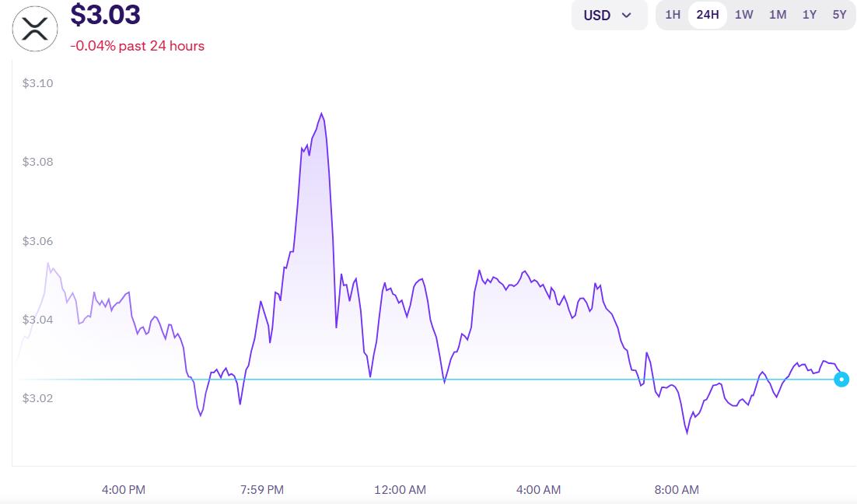Click the XRP coin logo

tap(35, 29)
